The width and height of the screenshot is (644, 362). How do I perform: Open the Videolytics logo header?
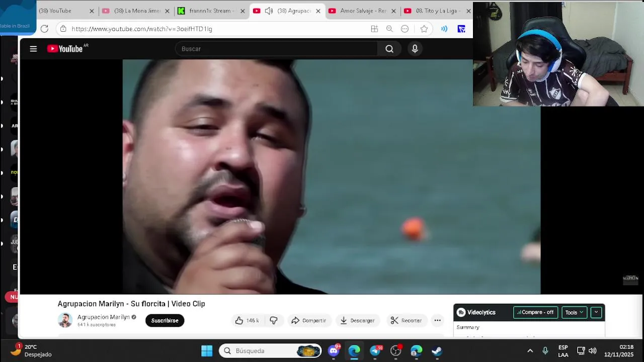point(476,312)
